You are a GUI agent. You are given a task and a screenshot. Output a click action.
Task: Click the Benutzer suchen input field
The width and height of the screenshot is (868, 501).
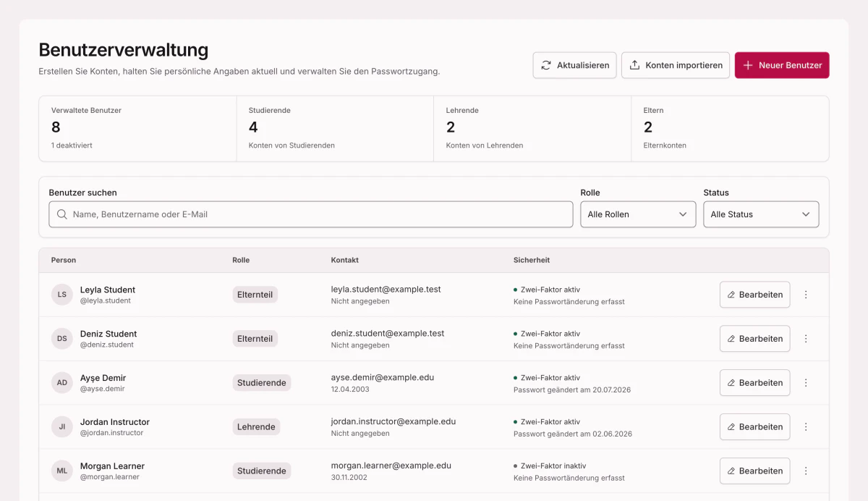click(x=311, y=214)
